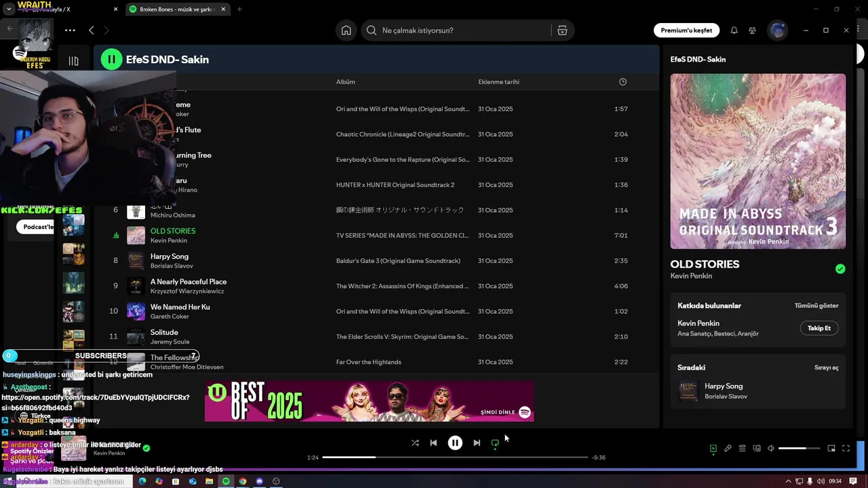Adjust the Spotify volume slider
The height and width of the screenshot is (488, 868).
click(800, 449)
